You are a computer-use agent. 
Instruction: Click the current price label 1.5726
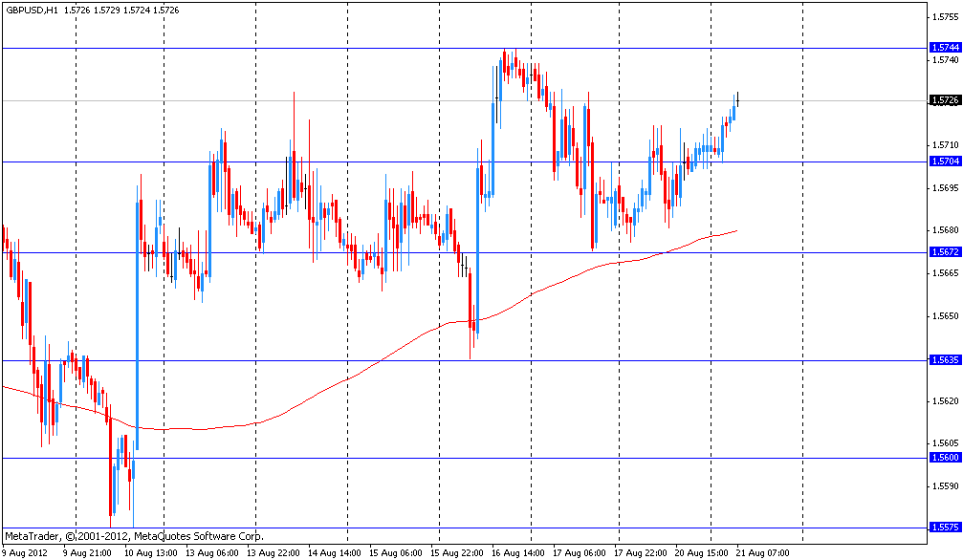click(945, 99)
